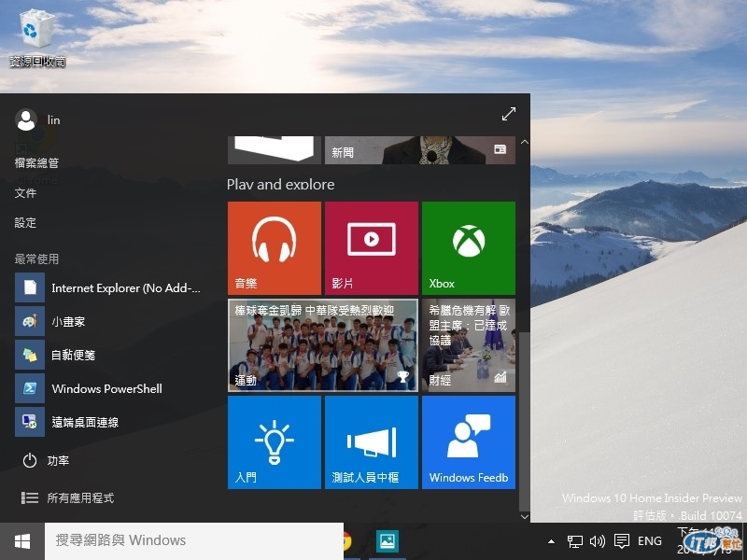Launch 小畫家 Paint from most used
This screenshot has width=747, height=560.
click(x=109, y=321)
